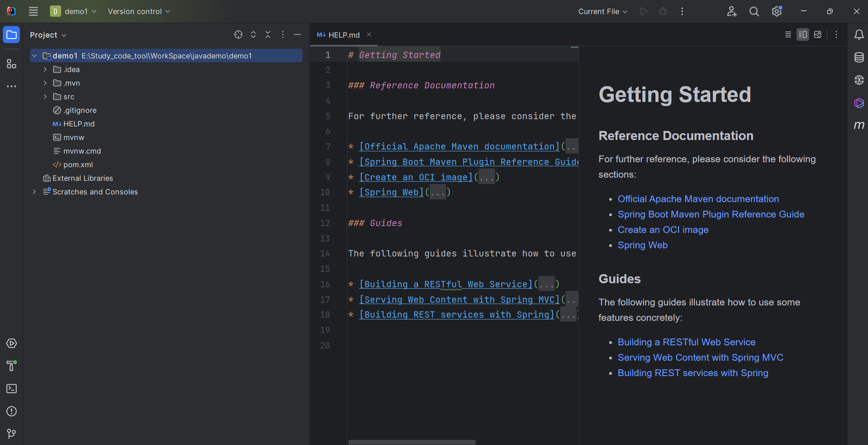Open the Project view selector dropdown

(x=48, y=35)
